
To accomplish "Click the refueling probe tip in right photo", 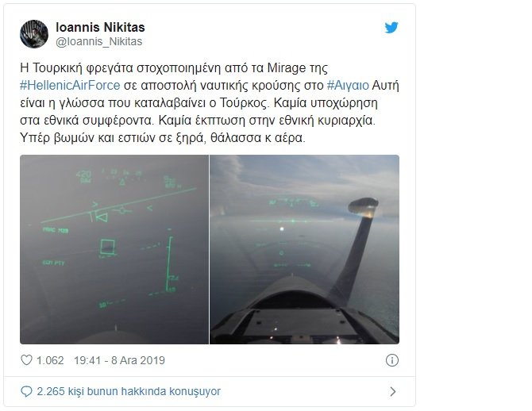I will 363,207.
